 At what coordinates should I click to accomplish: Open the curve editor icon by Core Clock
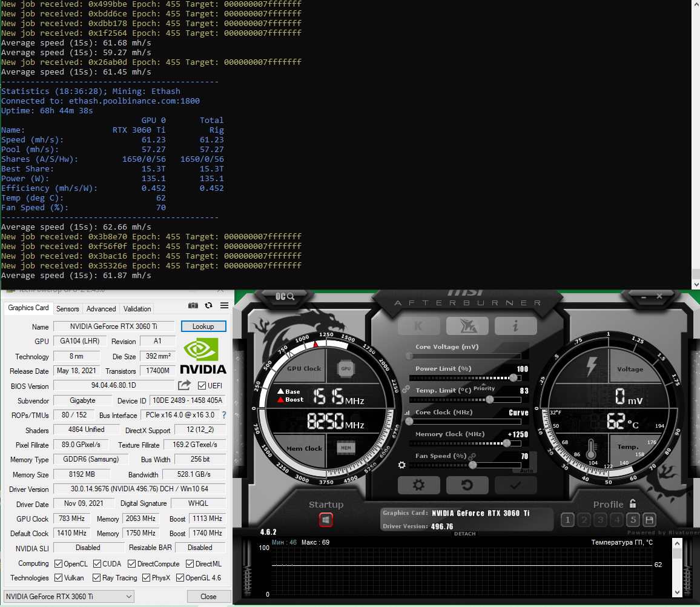407,413
